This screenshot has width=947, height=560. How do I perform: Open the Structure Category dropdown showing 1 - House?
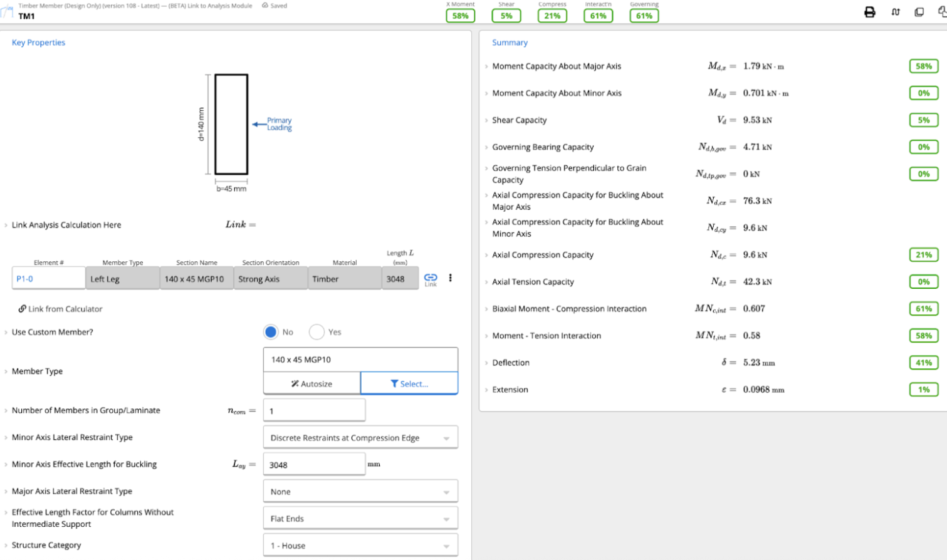click(360, 545)
